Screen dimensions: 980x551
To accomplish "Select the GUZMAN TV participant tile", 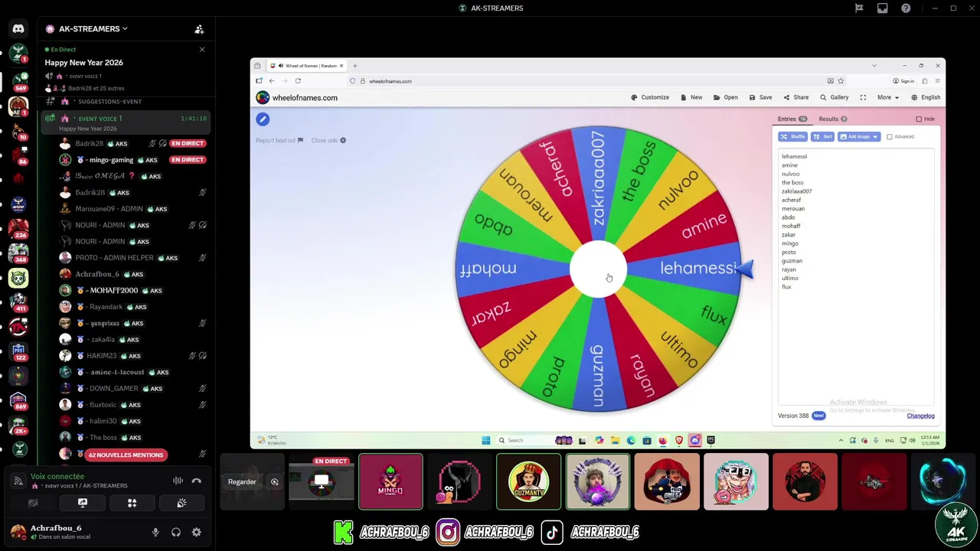I will pos(528,481).
